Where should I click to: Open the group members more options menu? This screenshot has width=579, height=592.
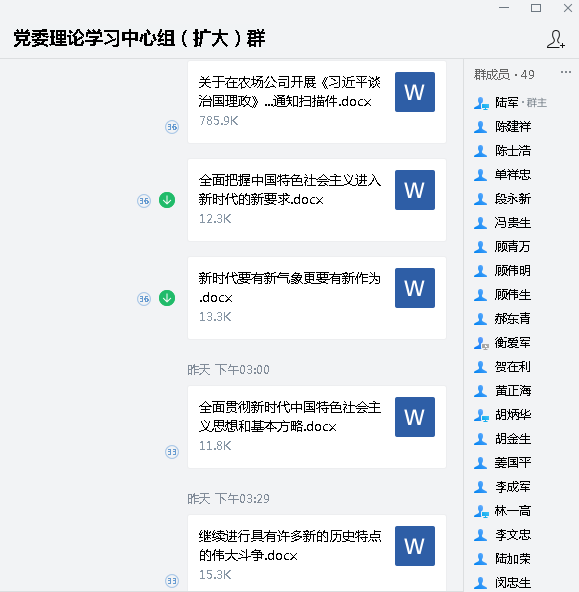pyautogui.click(x=565, y=72)
